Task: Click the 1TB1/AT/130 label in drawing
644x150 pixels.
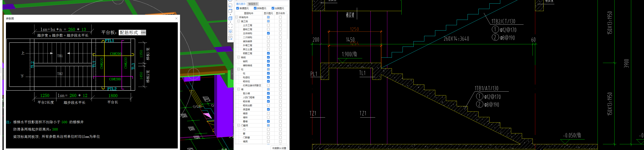Action: (x=486, y=88)
